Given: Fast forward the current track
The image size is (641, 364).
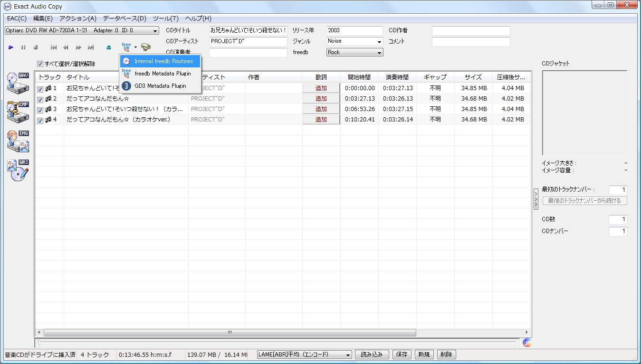Looking at the screenshot, I should (x=78, y=47).
